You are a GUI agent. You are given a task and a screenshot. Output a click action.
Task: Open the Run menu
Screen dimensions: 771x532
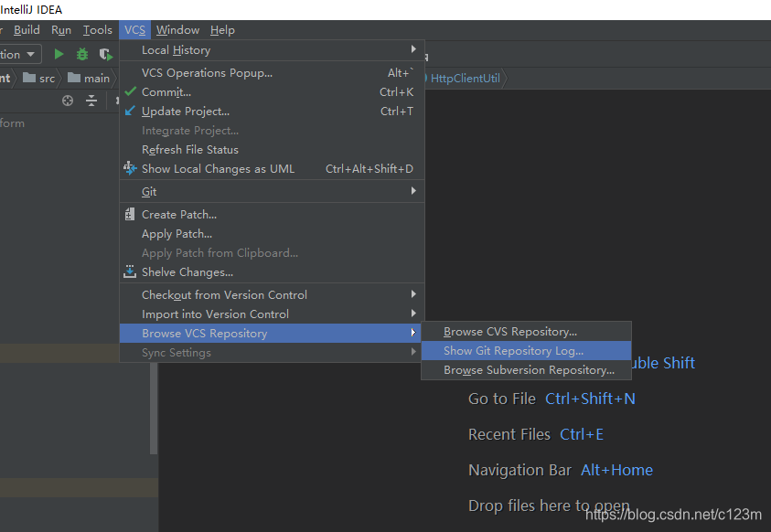pyautogui.click(x=61, y=30)
